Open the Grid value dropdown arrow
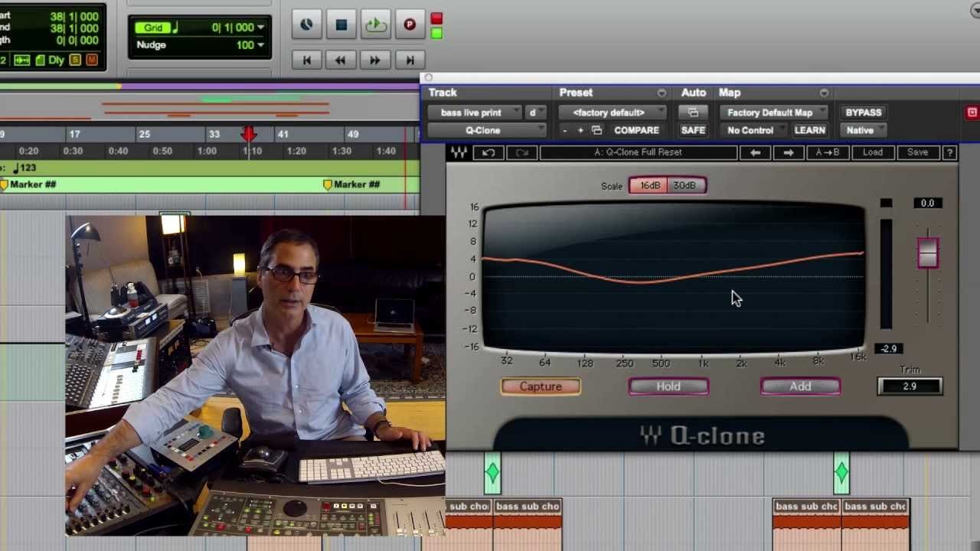Screen dimensions: 980x551 click(261, 28)
